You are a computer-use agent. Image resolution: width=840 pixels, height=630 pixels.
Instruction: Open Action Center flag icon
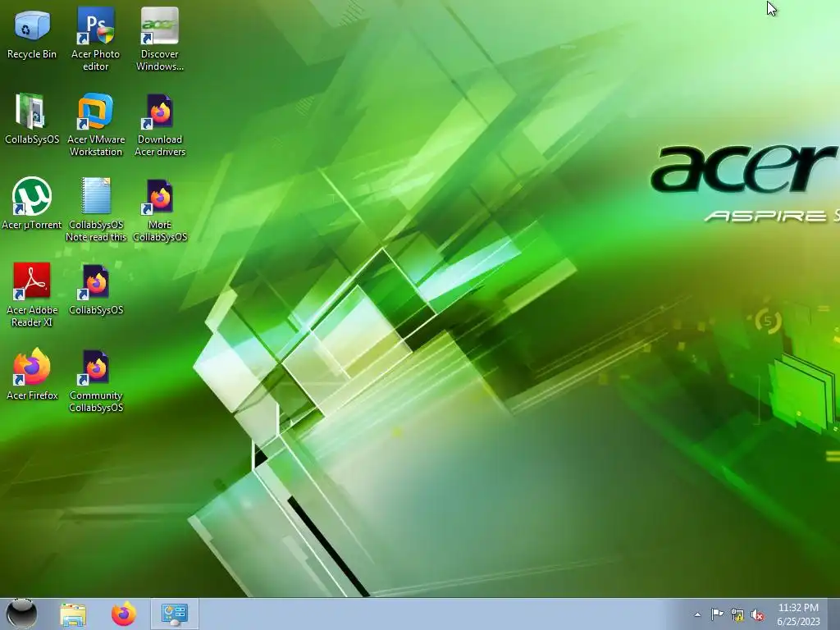pyautogui.click(x=717, y=614)
